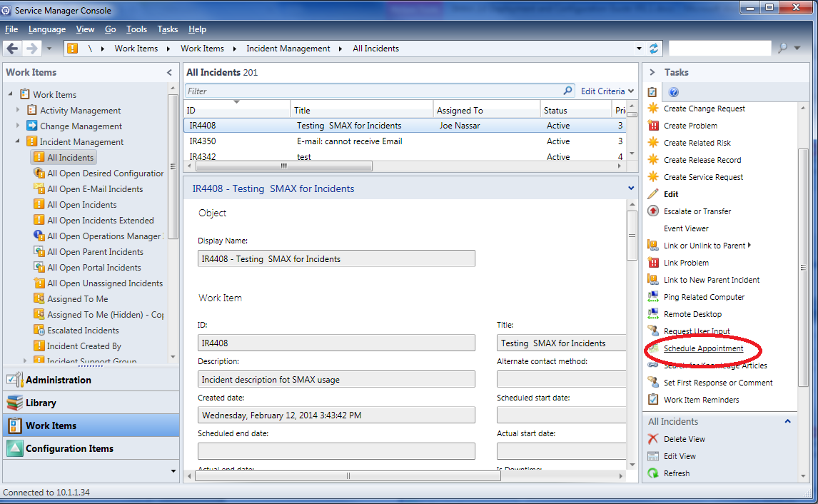
Task: Click the Request User Input icon
Action: (x=652, y=331)
